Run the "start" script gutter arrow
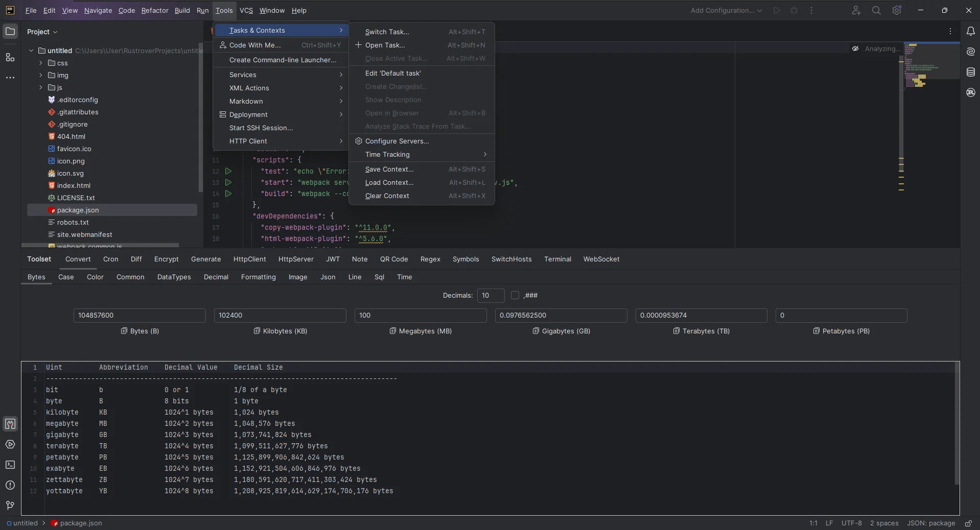 pos(228,182)
